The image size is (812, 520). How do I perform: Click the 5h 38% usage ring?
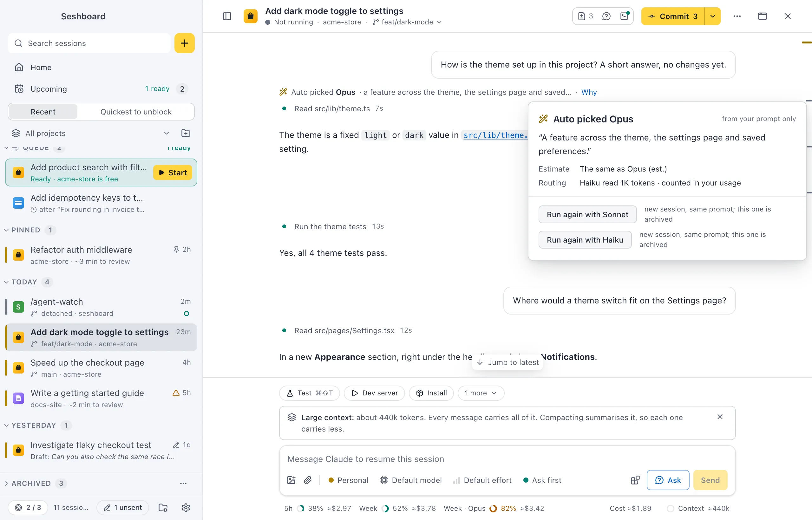point(300,508)
